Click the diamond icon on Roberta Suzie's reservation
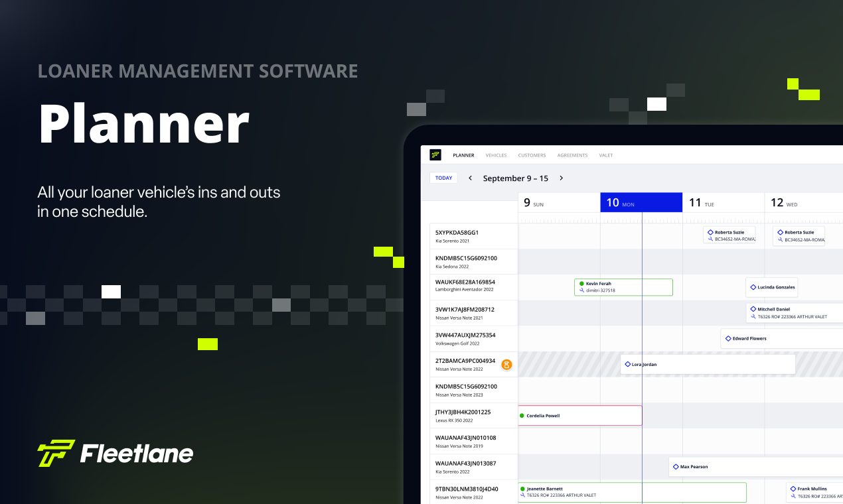The width and height of the screenshot is (843, 504). 710,231
